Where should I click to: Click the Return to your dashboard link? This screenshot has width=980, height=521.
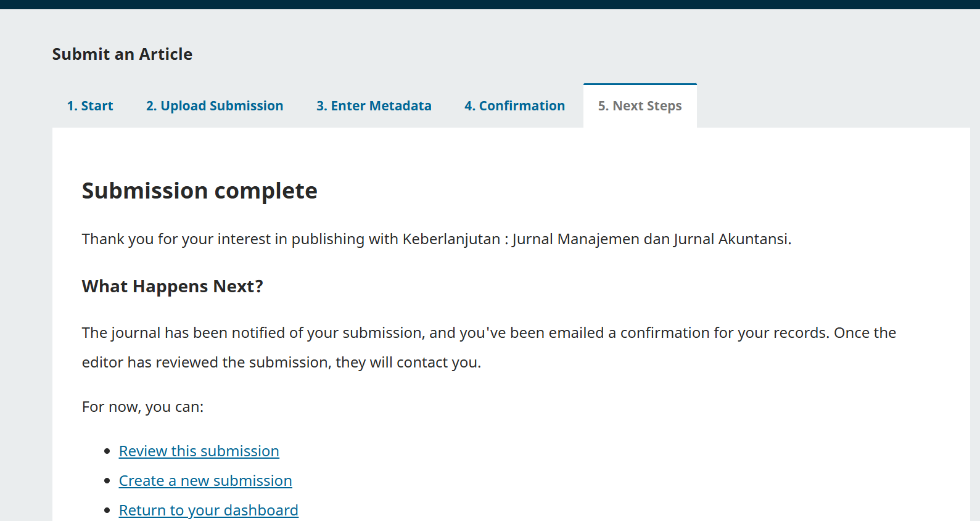208,511
